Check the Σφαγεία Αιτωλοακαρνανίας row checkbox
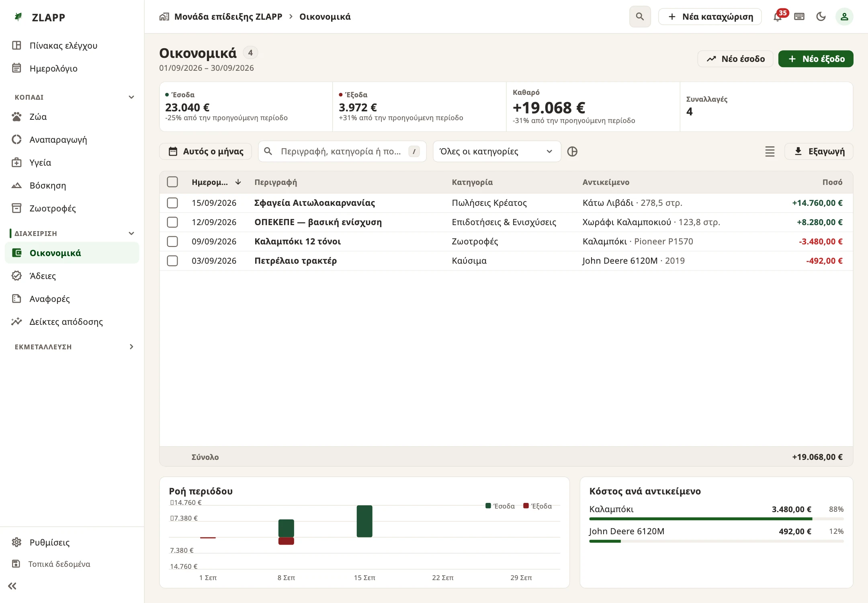Image resolution: width=868 pixels, height=603 pixels. click(172, 203)
